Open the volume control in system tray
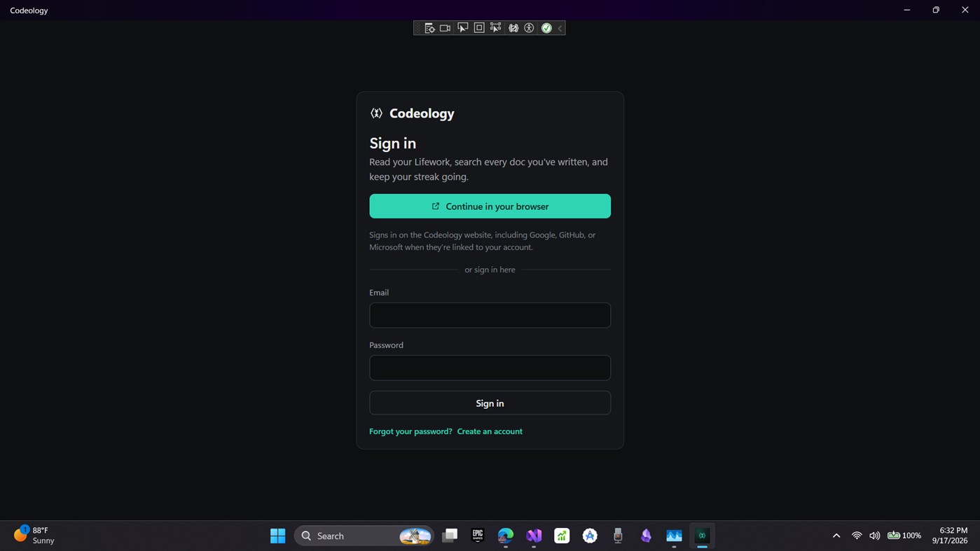This screenshot has width=980, height=551. pyautogui.click(x=874, y=536)
